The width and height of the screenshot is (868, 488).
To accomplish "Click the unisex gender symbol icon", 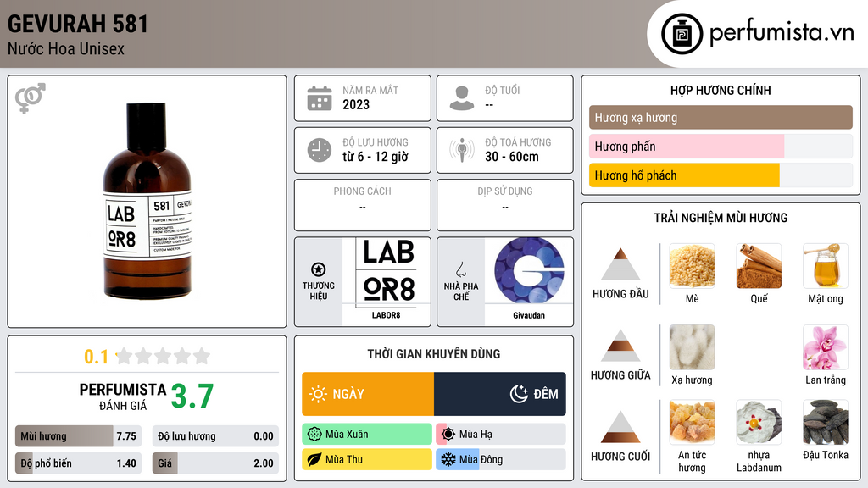I will click(x=31, y=98).
